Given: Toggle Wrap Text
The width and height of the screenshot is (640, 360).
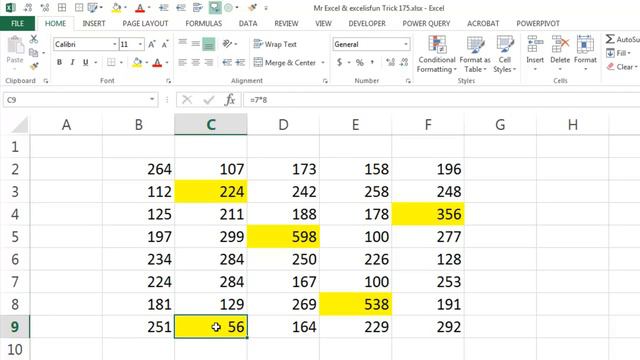Looking at the screenshot, I should tap(275, 44).
